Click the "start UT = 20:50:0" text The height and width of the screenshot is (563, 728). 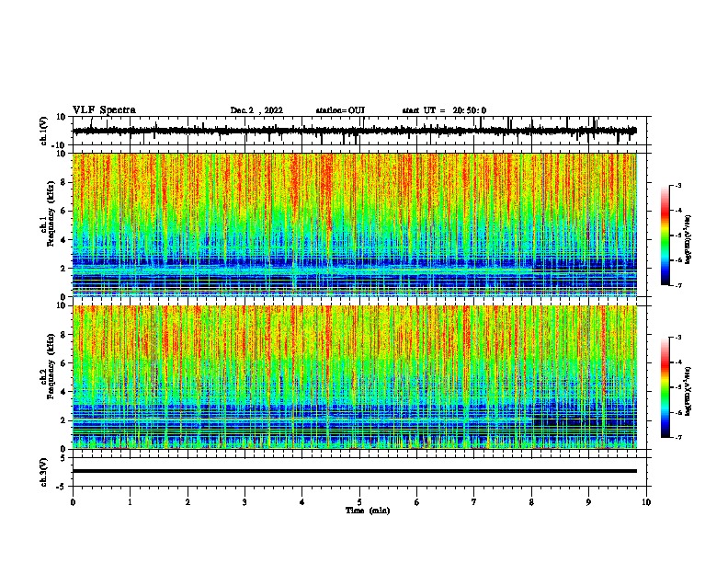tap(444, 110)
